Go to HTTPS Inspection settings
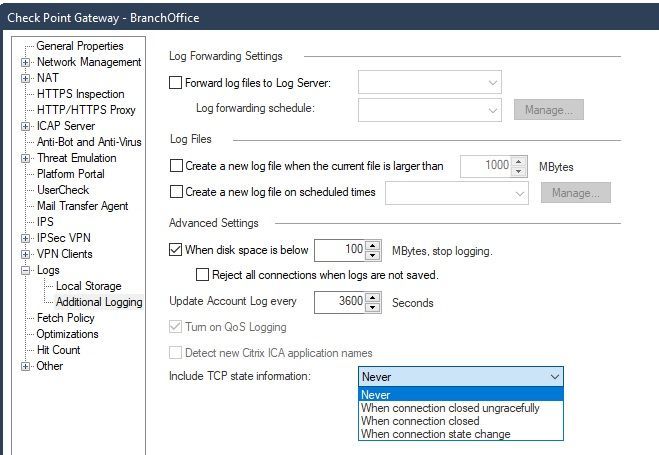The width and height of the screenshot is (659, 455). click(80, 94)
